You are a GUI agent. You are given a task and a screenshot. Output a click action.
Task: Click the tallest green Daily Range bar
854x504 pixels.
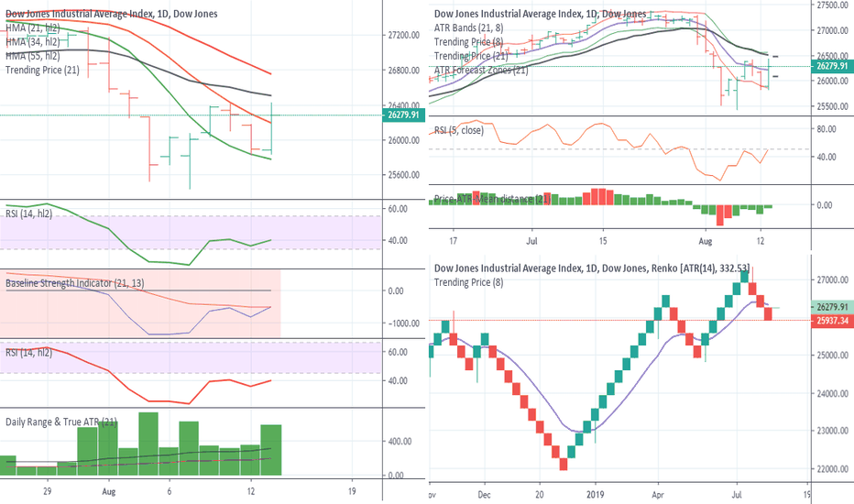click(148, 444)
